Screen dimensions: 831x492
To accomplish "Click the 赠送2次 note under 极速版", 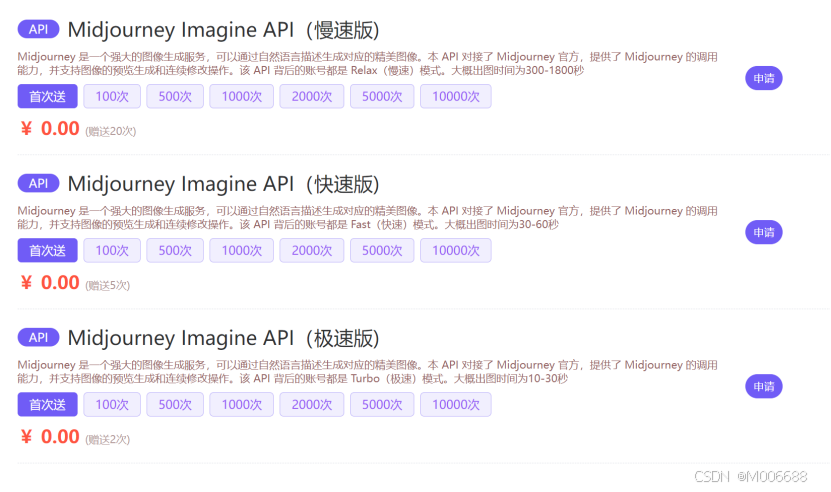I will tap(107, 440).
